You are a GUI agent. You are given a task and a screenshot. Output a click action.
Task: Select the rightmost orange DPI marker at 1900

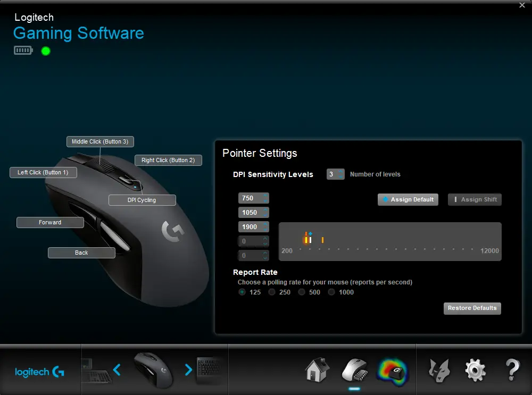coord(322,240)
